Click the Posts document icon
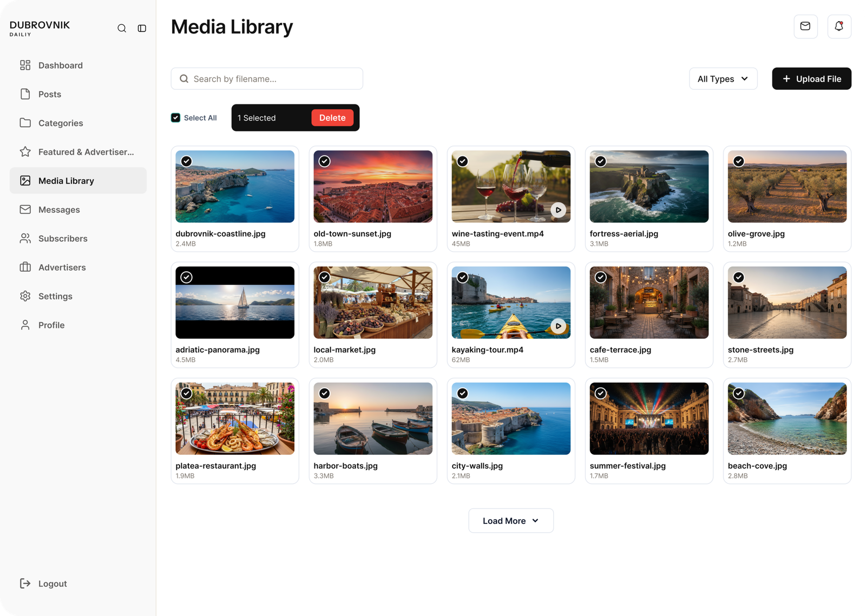 (25, 94)
